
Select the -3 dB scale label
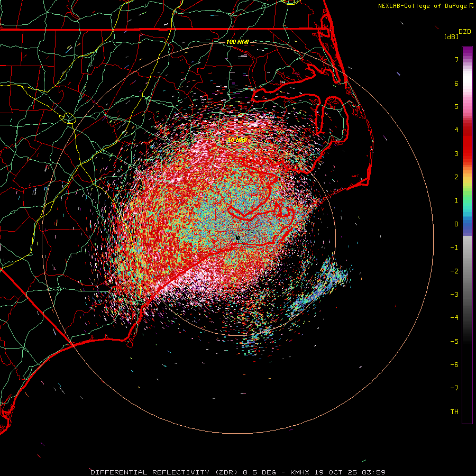point(454,295)
